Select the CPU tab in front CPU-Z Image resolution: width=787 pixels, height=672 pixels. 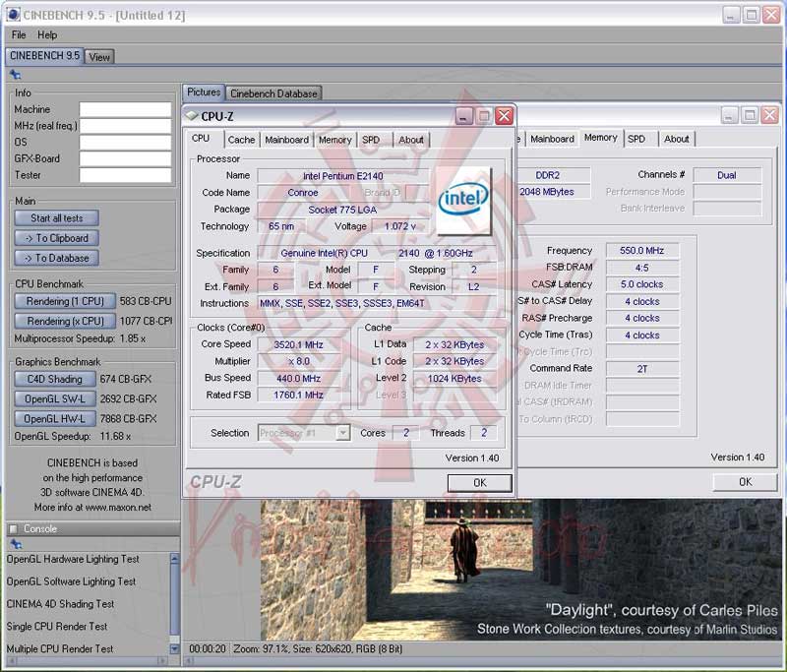[201, 138]
